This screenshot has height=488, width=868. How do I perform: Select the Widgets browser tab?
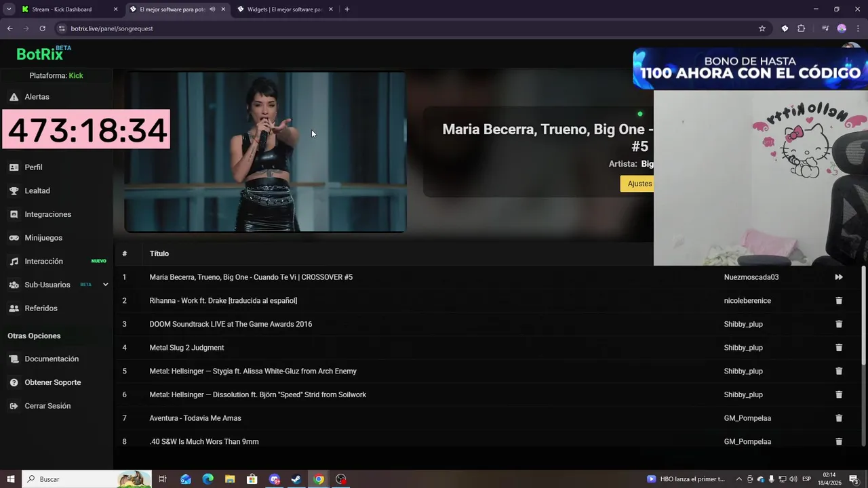[x=285, y=9]
